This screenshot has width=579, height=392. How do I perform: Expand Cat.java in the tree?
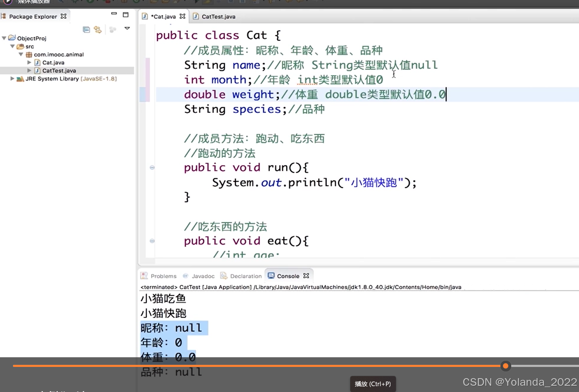(29, 62)
